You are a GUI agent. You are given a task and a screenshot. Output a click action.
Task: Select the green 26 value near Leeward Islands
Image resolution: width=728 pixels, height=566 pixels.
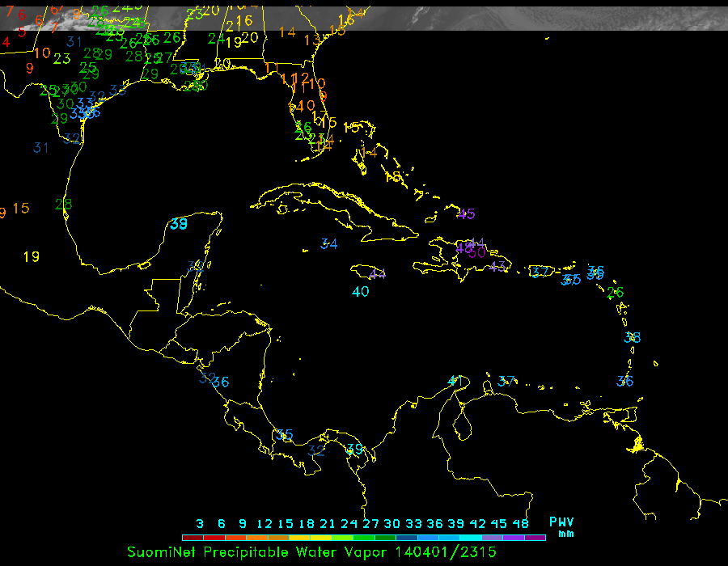[x=616, y=292]
